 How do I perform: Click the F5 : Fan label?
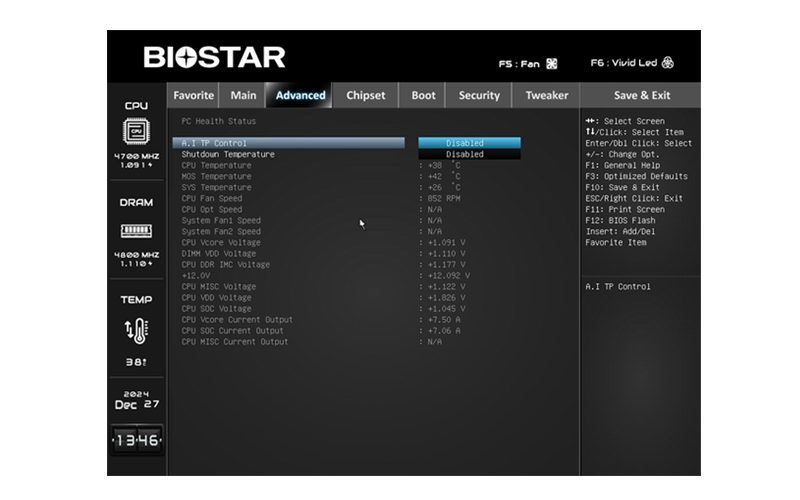pyautogui.click(x=519, y=64)
